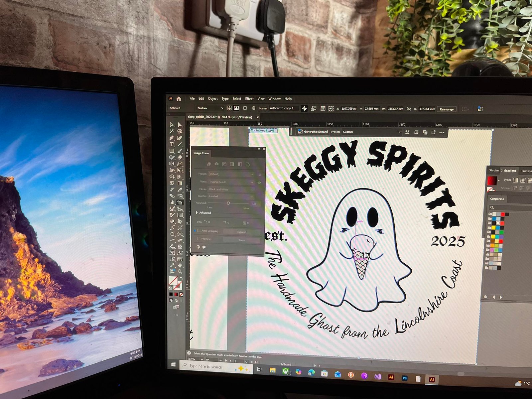Click the Rearrange button
Viewport: 532px width, 399px height.
tap(446, 109)
